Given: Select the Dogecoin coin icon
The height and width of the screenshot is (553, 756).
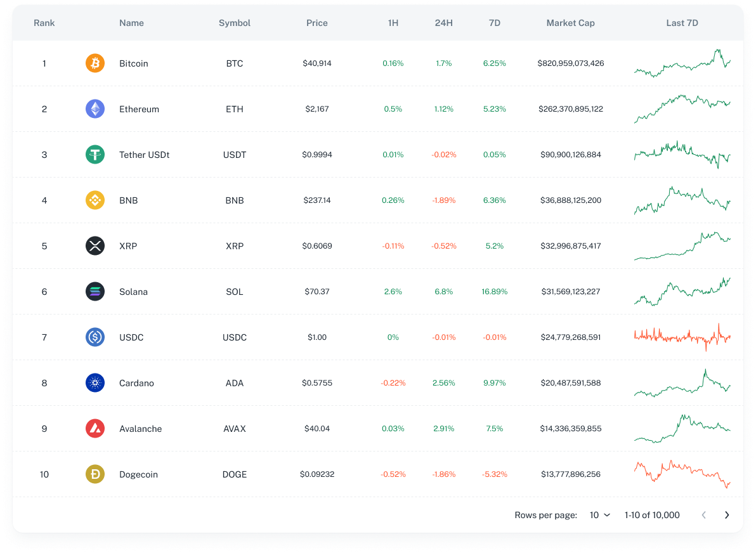Looking at the screenshot, I should click(95, 474).
